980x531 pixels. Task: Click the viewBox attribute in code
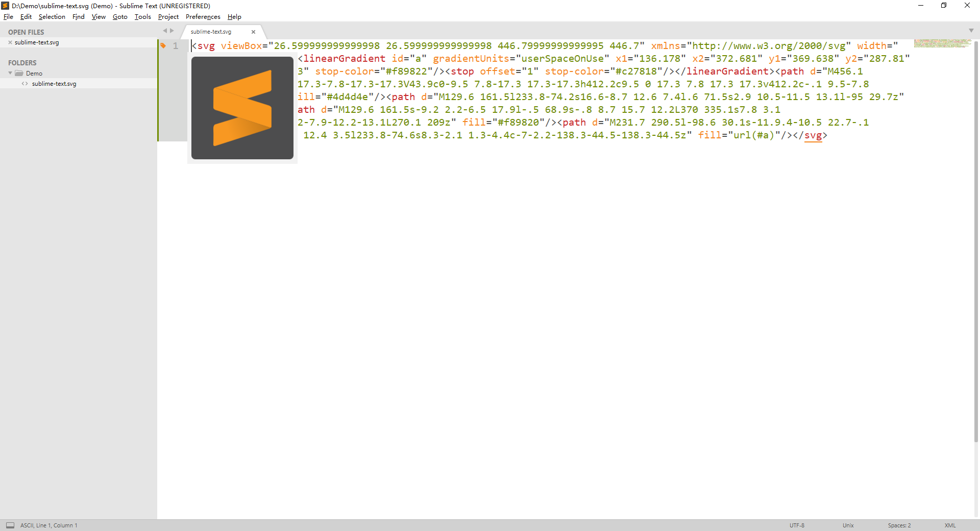[x=241, y=46]
